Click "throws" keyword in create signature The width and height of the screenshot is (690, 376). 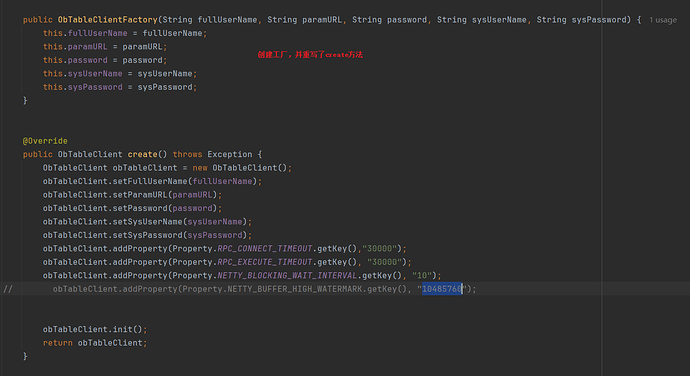(187, 154)
